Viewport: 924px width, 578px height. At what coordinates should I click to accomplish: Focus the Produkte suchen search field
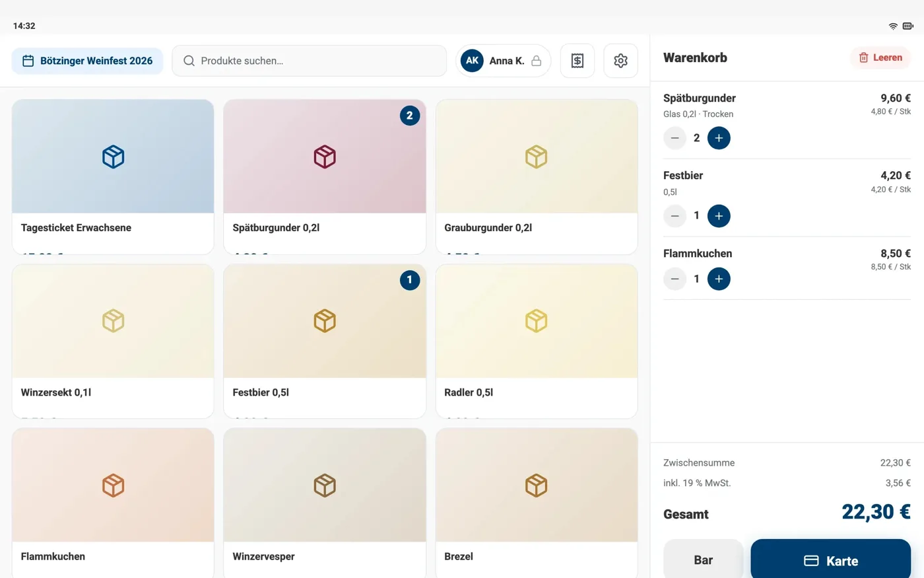(x=310, y=61)
